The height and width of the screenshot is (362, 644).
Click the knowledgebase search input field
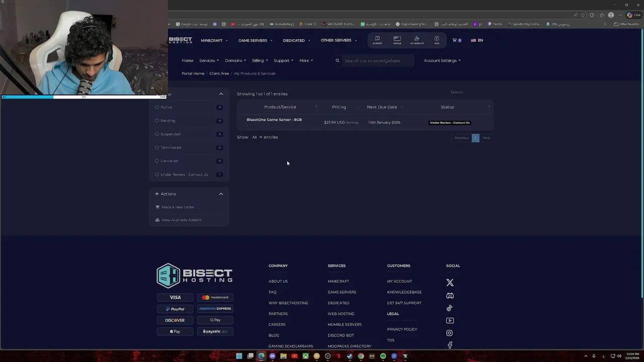point(377,60)
